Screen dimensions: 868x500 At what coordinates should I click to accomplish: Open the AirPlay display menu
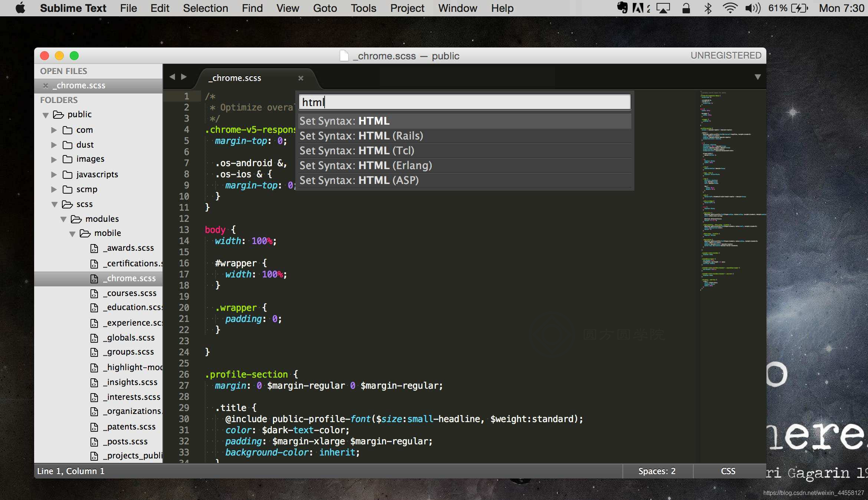pyautogui.click(x=663, y=8)
